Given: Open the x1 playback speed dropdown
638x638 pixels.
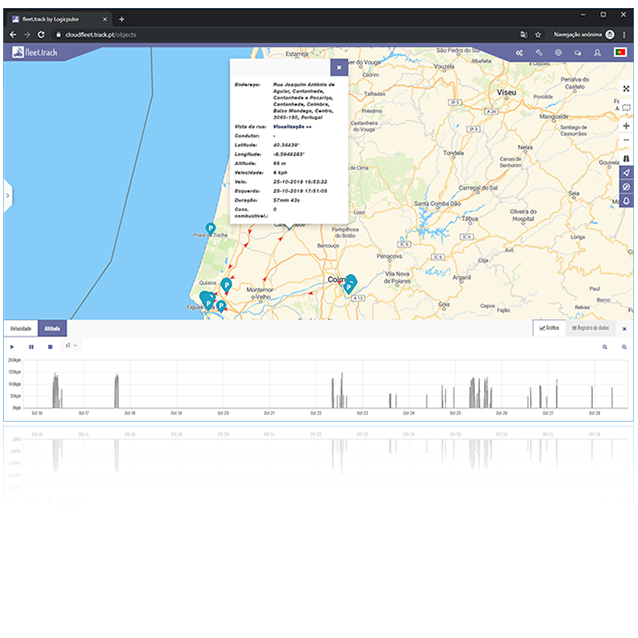Looking at the screenshot, I should pyautogui.click(x=71, y=345).
